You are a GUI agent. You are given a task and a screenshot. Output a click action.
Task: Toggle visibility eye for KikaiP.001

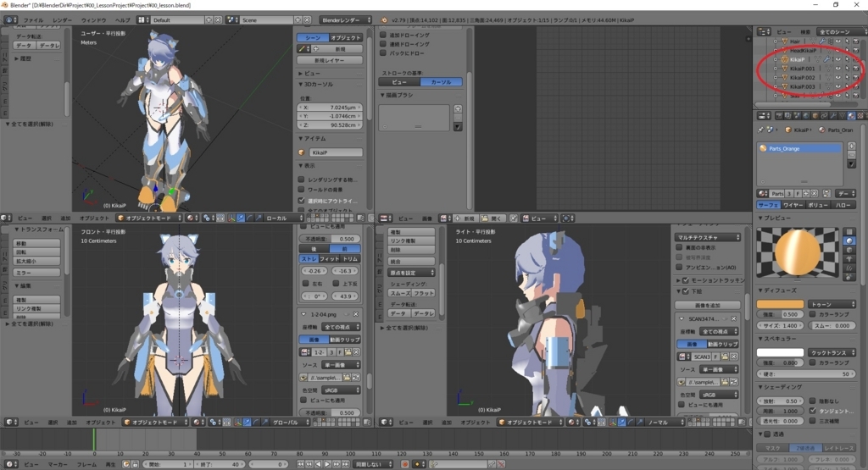pyautogui.click(x=838, y=69)
